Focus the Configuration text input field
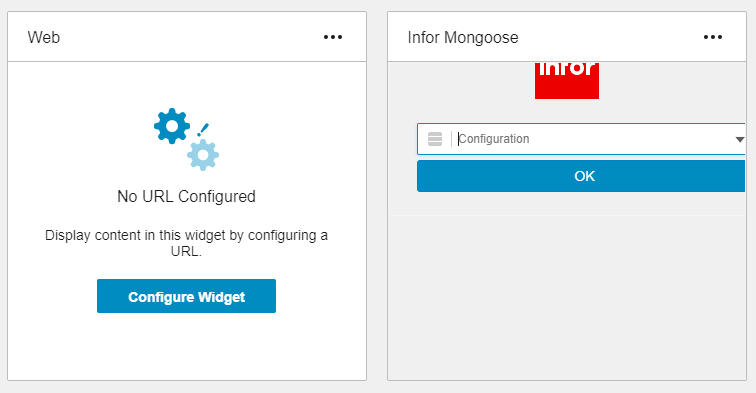Screen dimensions: 756x393 tap(592, 139)
